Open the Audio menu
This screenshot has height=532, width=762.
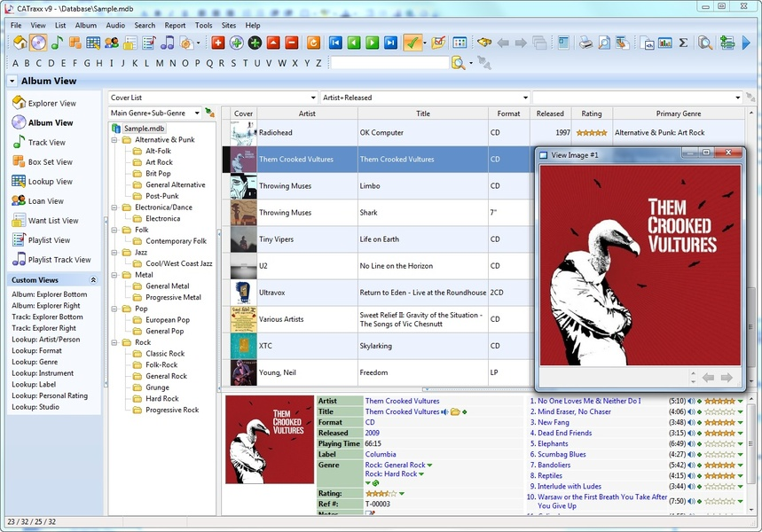tap(115, 25)
